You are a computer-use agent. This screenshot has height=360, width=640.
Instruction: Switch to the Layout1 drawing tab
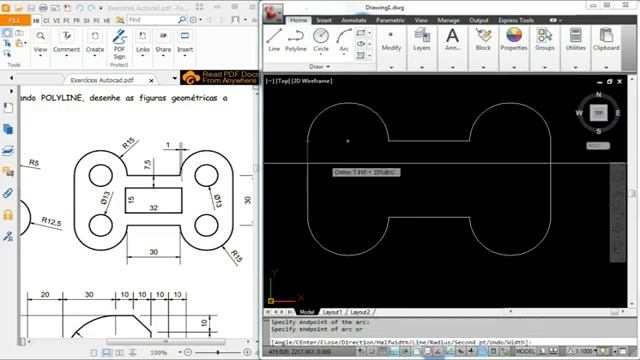[x=332, y=312]
